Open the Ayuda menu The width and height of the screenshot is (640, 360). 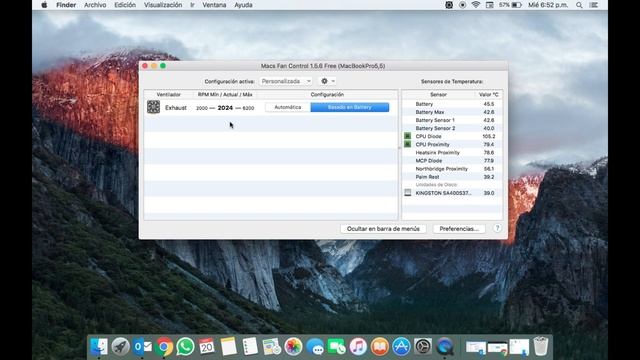(243, 5)
